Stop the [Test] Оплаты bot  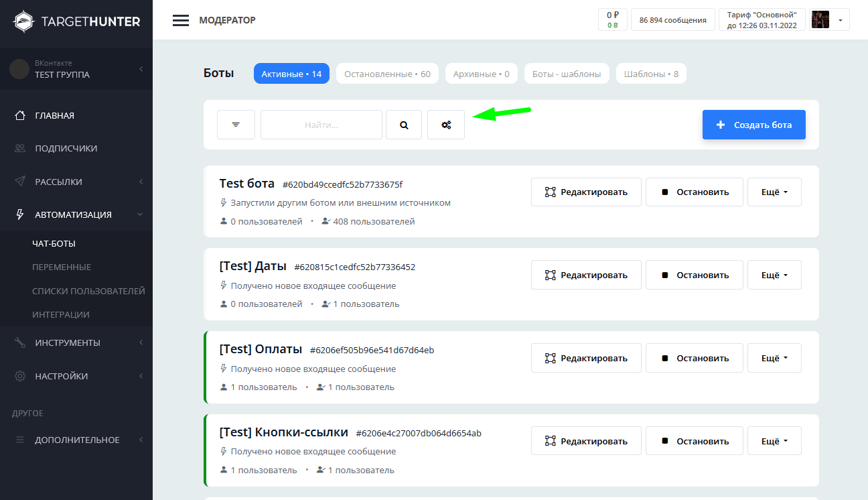(695, 358)
